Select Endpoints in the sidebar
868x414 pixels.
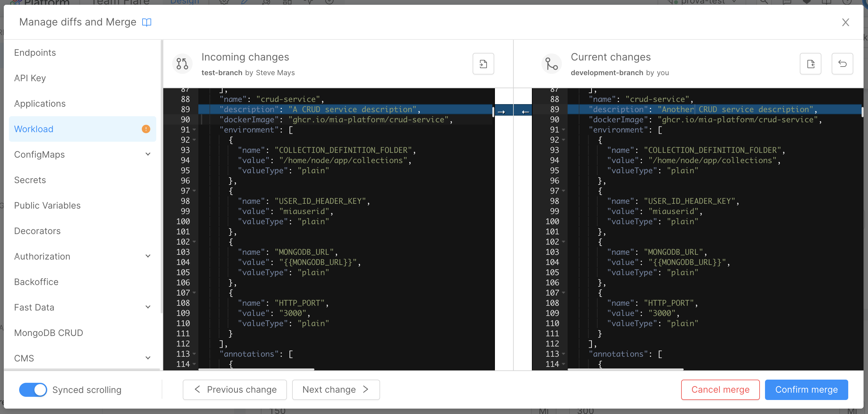coord(35,53)
